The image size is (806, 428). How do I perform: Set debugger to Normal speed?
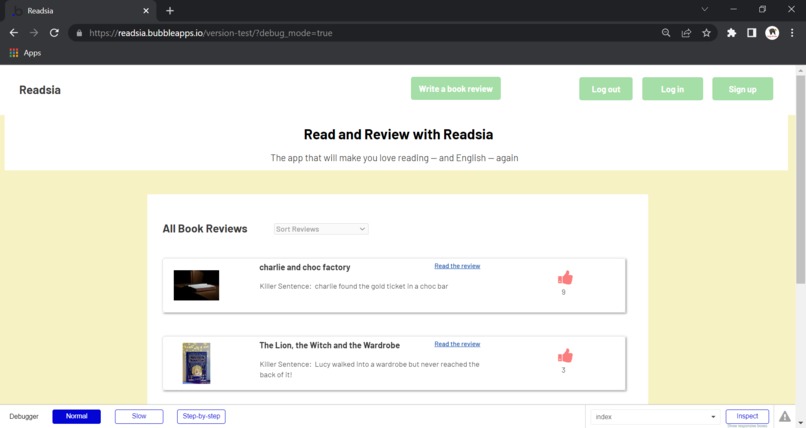point(77,416)
